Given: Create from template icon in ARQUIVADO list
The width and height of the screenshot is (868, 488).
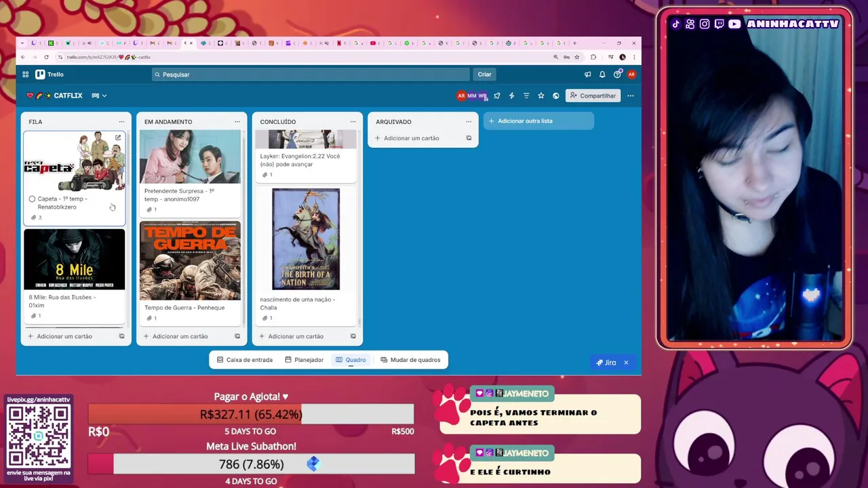Looking at the screenshot, I should coord(469,138).
